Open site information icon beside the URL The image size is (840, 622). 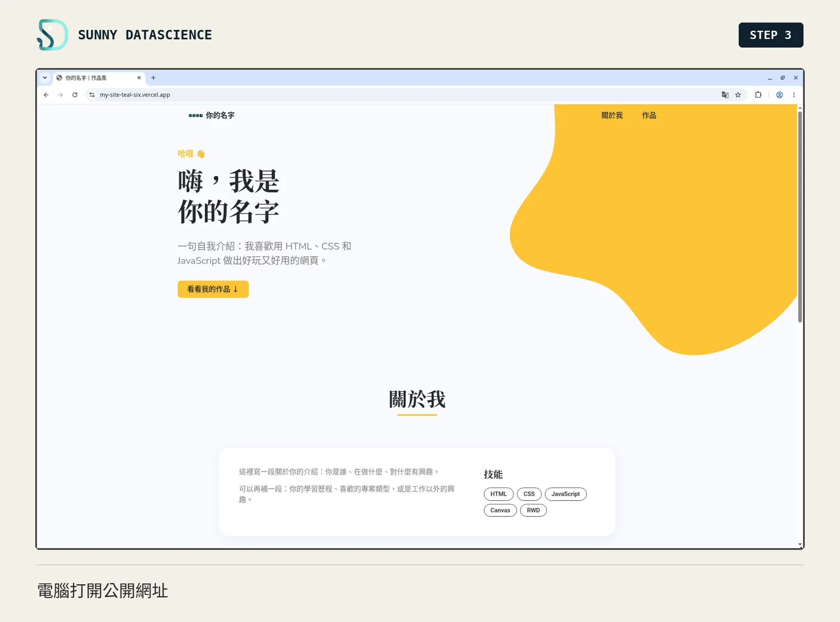tap(92, 95)
